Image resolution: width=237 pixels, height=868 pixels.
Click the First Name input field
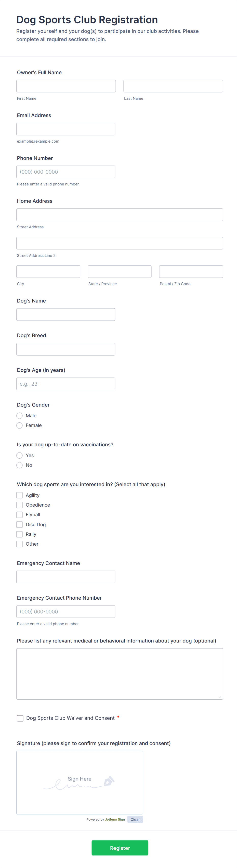pos(66,86)
